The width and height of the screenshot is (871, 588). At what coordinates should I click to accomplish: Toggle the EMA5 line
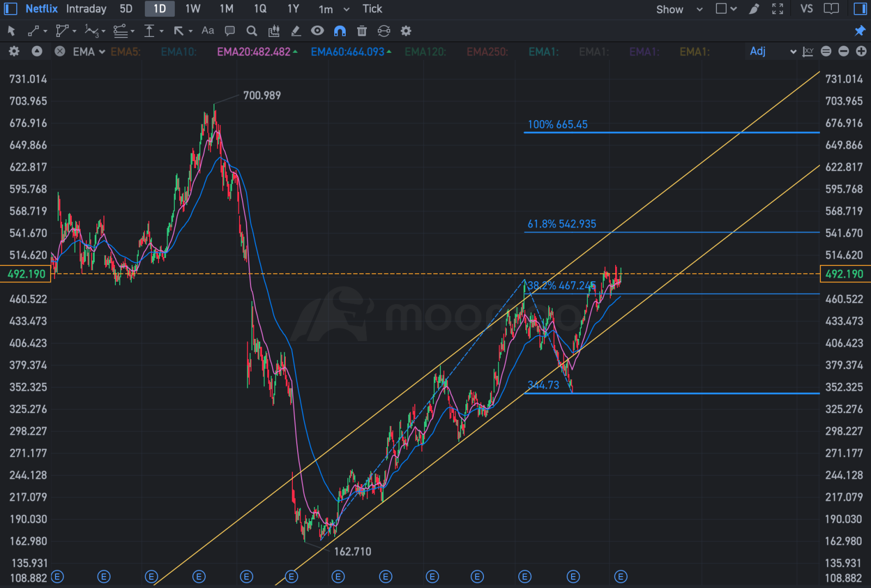126,52
